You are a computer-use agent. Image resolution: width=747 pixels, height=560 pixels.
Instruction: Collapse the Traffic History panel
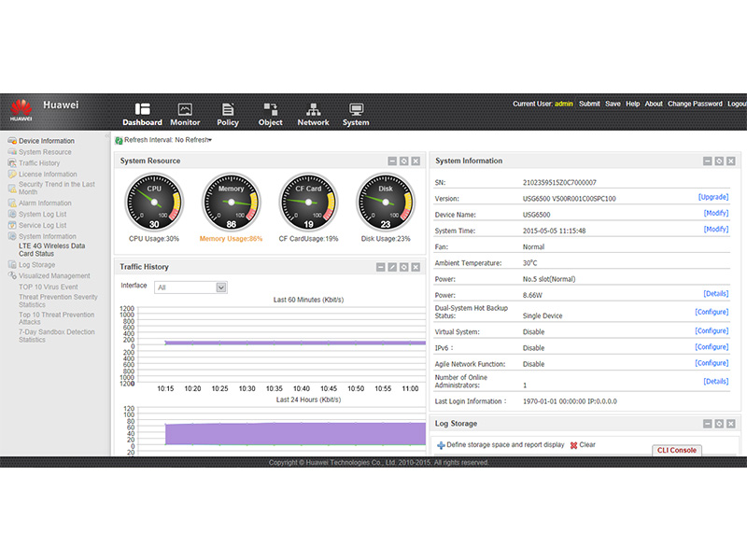pyautogui.click(x=381, y=267)
